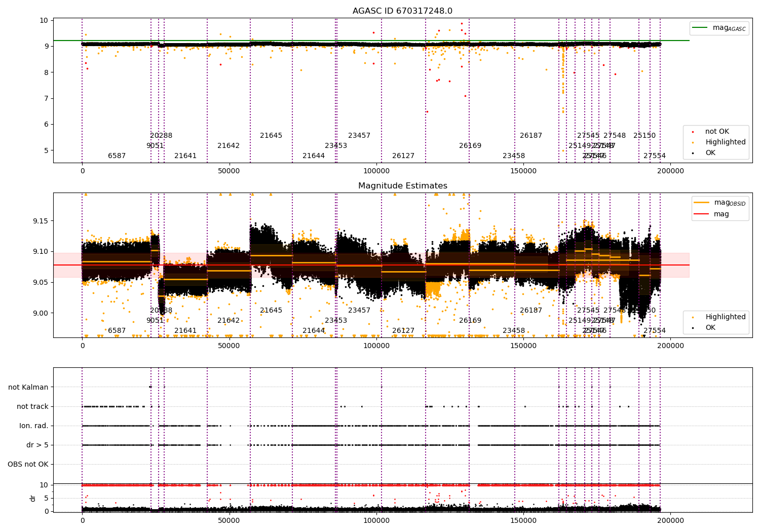Click obsid label 21645 in top plot
This screenshot has height=532, width=760.
(x=271, y=136)
